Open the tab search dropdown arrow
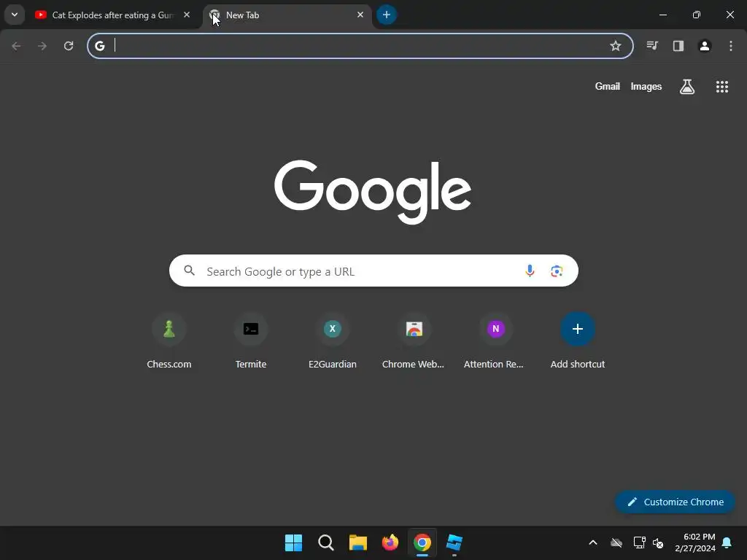Image resolution: width=747 pixels, height=560 pixels. [15, 15]
